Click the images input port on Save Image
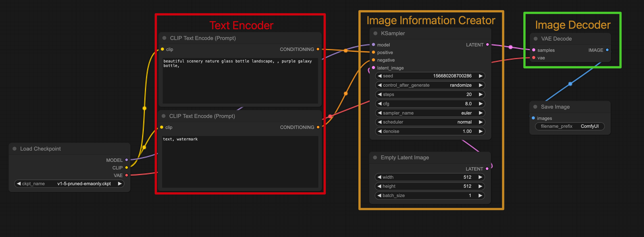The width and height of the screenshot is (644, 237). (533, 118)
